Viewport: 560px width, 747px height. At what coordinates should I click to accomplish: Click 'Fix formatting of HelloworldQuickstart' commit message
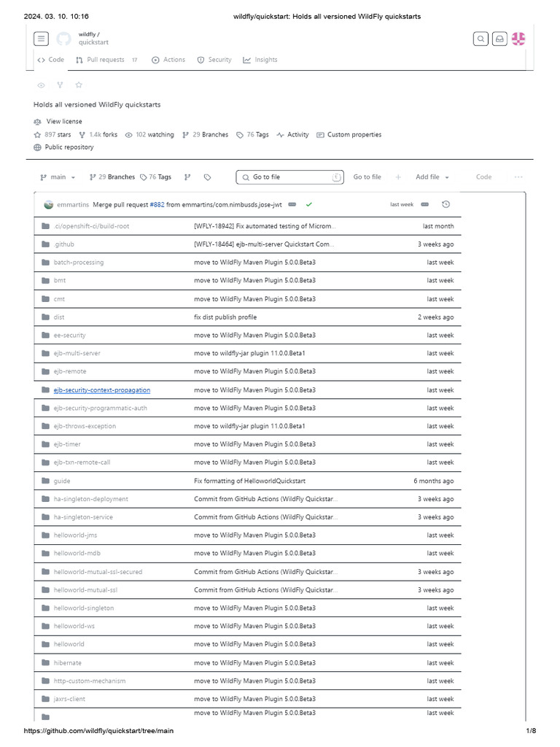click(x=249, y=481)
